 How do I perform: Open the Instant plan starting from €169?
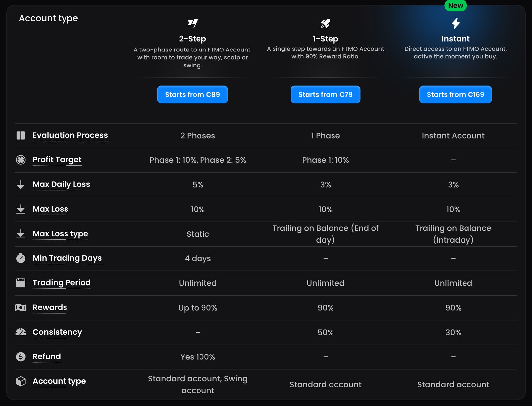click(456, 94)
